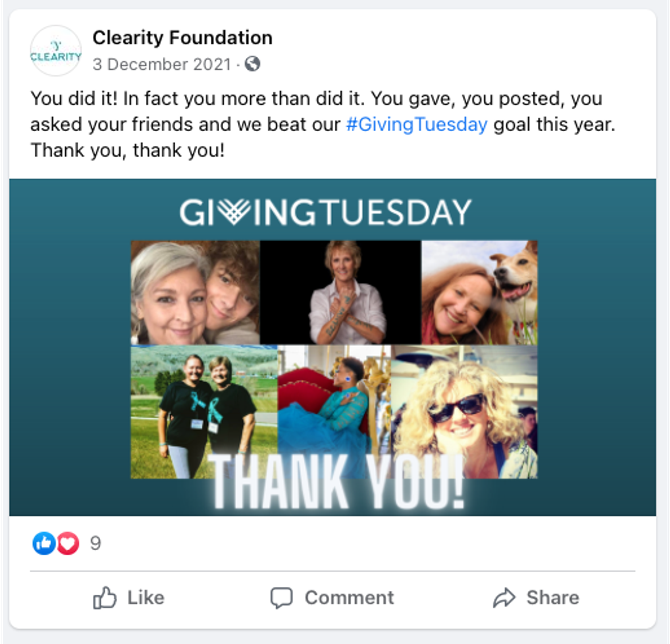Click the speech bubble comment icon
This screenshot has height=644, width=670.
coord(281,598)
